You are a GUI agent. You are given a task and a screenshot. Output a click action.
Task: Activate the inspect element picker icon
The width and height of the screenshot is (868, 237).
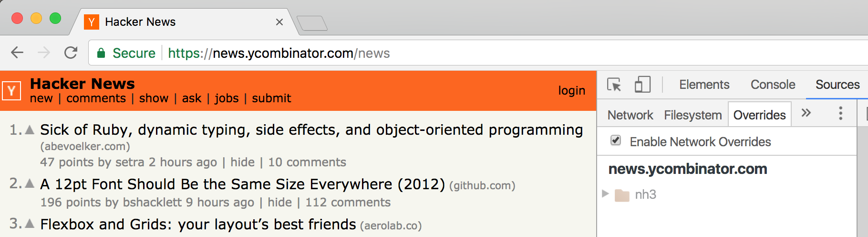pyautogui.click(x=614, y=85)
